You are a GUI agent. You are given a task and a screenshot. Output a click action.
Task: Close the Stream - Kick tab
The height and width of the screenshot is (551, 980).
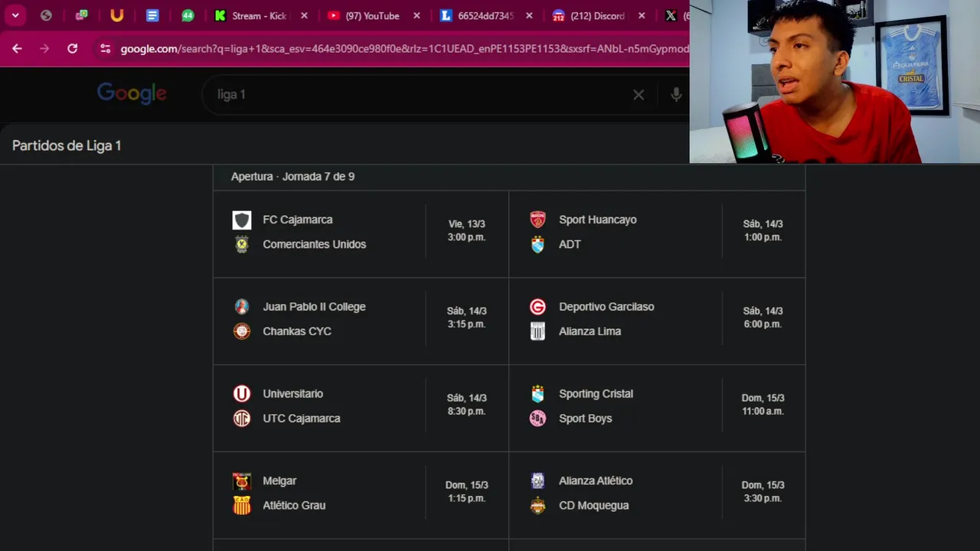304,15
